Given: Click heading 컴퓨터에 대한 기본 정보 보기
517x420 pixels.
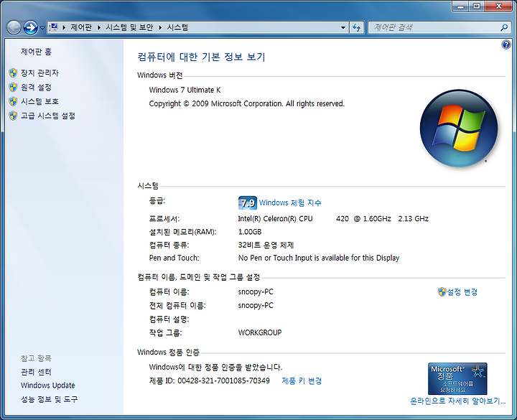Looking at the screenshot, I should 201,57.
